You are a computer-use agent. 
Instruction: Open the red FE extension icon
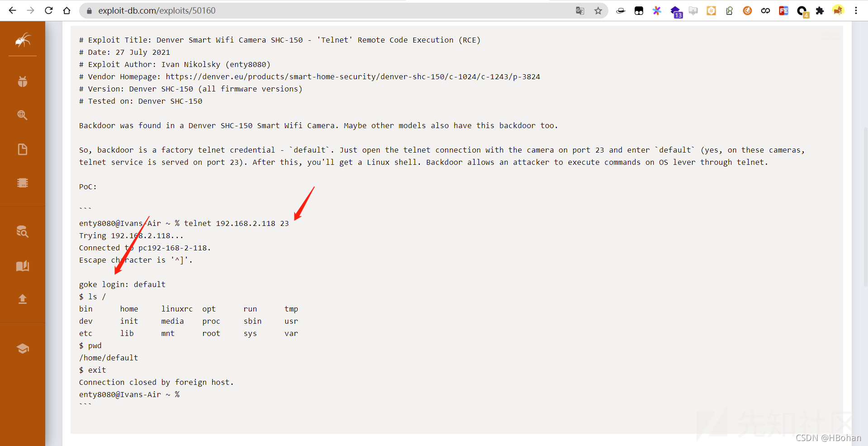tap(783, 10)
